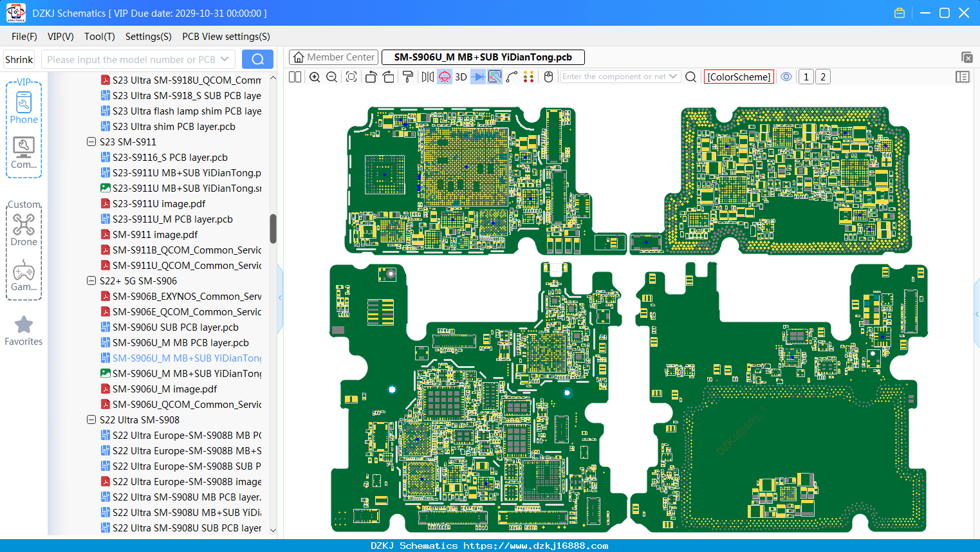This screenshot has width=980, height=552.
Task: Select the Phone category icon
Action: pos(24,108)
